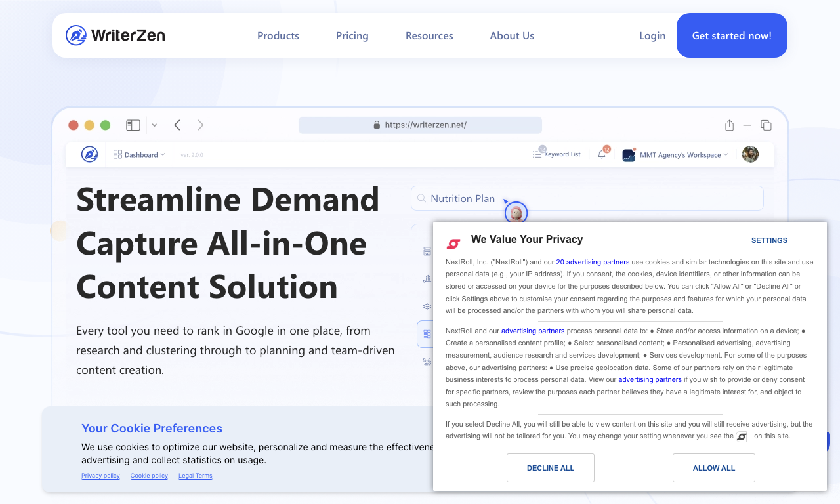840x504 pixels.
Task: Open the Products menu
Action: click(278, 36)
